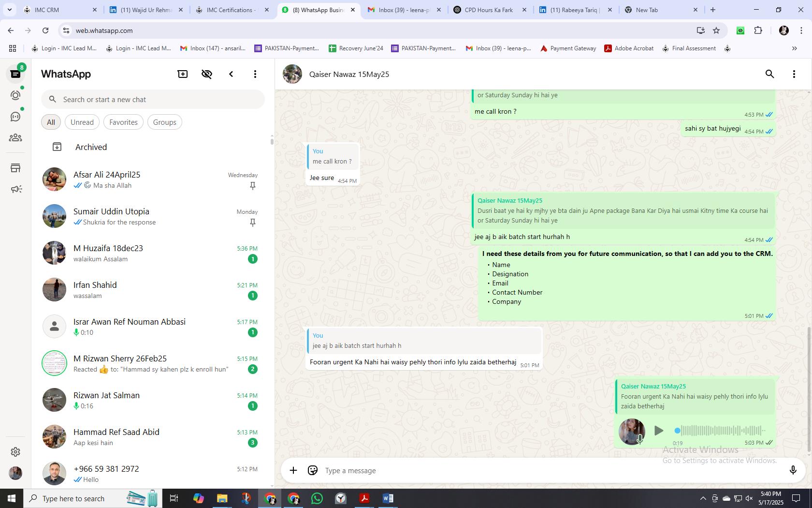
Task: Open the Status icon in sidebar
Action: (15, 95)
